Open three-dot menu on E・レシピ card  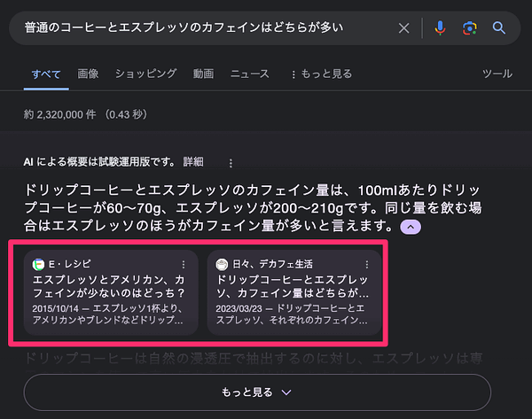coord(184,264)
